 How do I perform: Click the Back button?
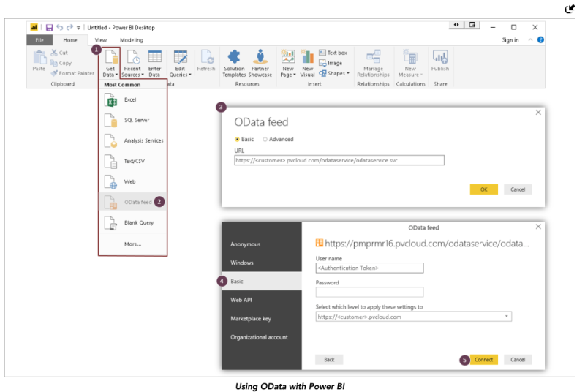pyautogui.click(x=329, y=360)
